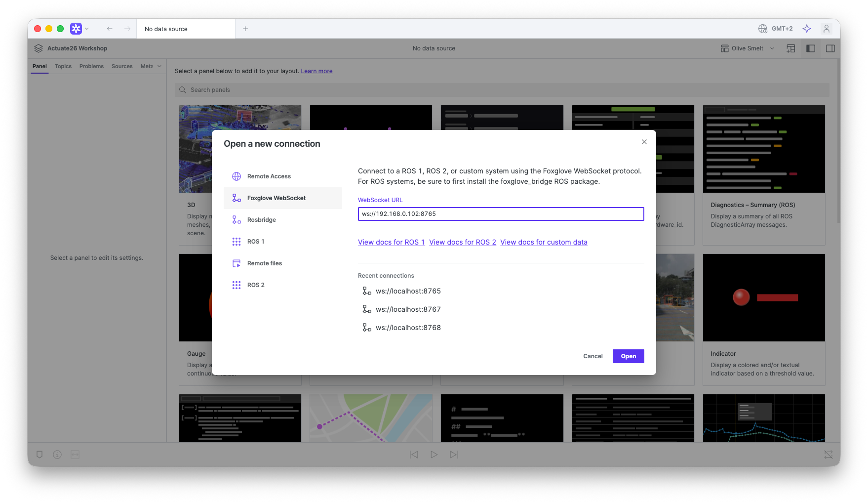Toggle the right sidebar visibility
The image size is (868, 503).
tap(830, 48)
